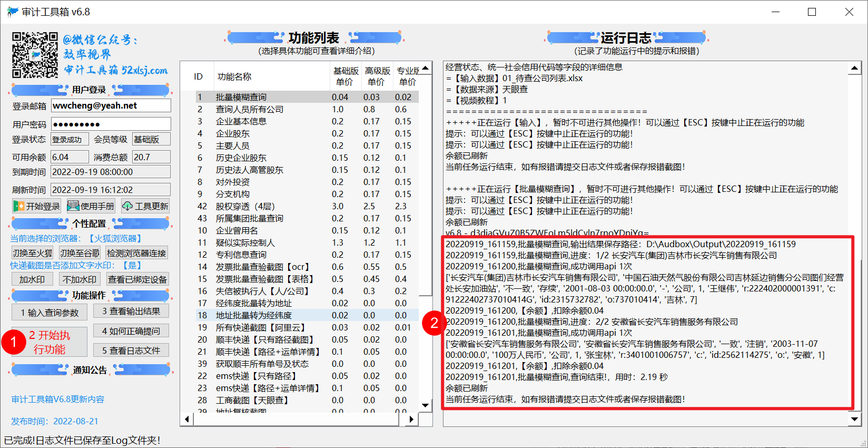The height and width of the screenshot is (448, 868).
Task: Click the app icon in title bar
Action: coord(13,12)
